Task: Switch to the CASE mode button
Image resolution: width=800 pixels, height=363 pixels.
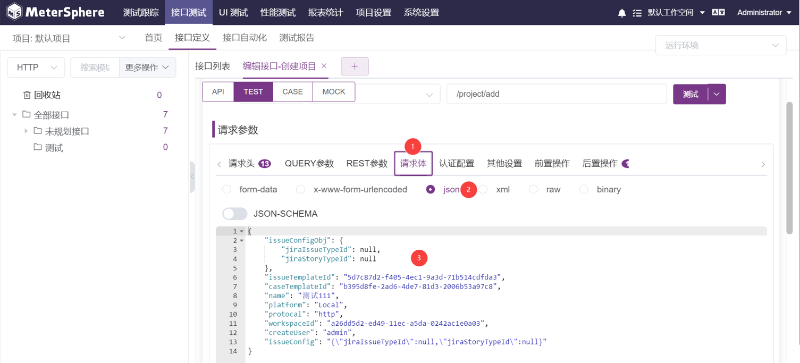Action: (x=293, y=92)
